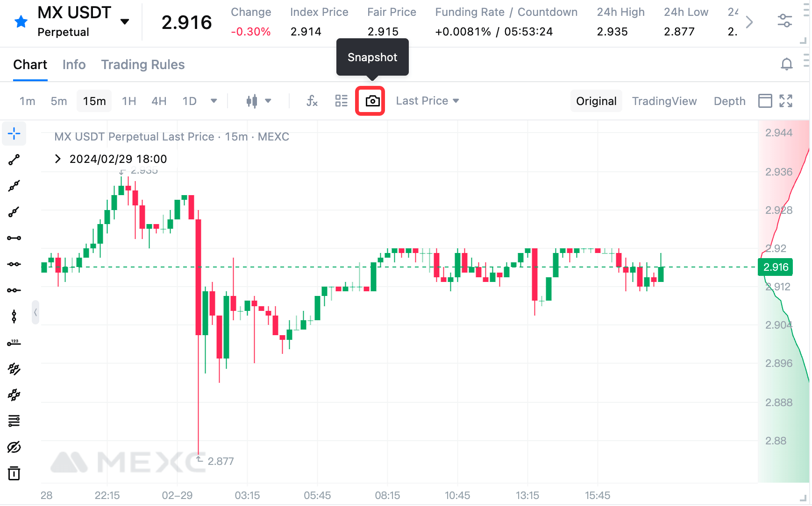The width and height of the screenshot is (812, 506).
Task: Enter fullscreen chart mode
Action: 786,101
